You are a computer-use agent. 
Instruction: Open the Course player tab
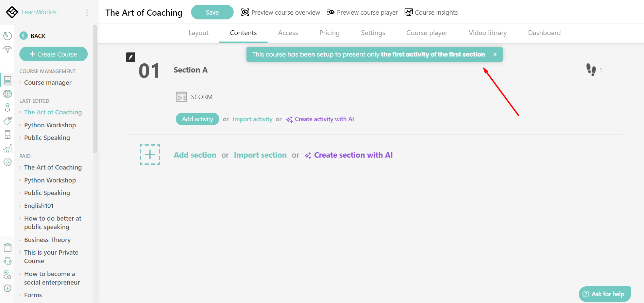(427, 33)
